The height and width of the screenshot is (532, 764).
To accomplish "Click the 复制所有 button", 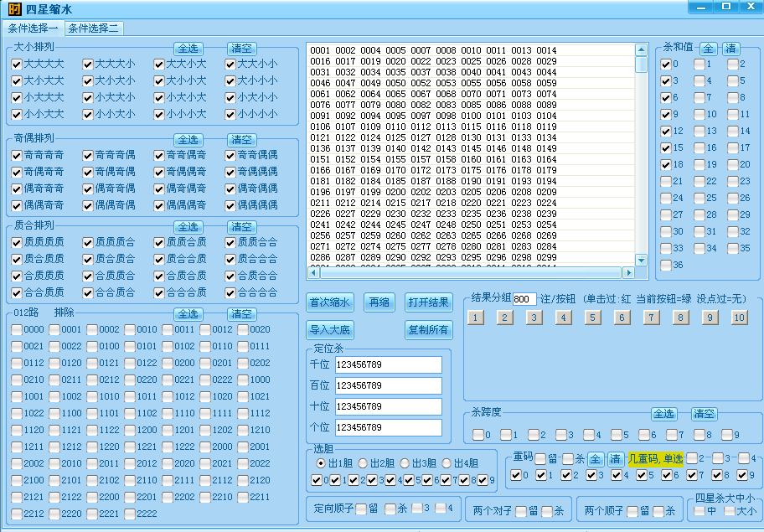I will pos(428,330).
